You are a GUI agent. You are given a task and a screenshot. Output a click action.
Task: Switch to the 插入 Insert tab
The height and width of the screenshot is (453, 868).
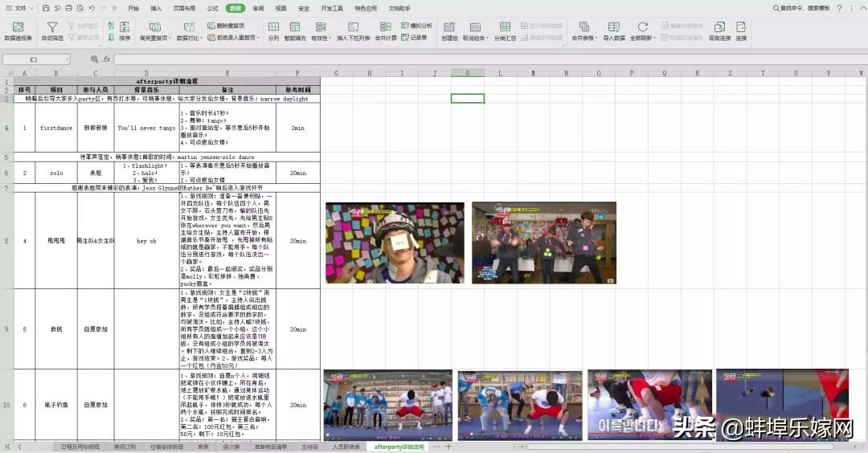[x=156, y=8]
